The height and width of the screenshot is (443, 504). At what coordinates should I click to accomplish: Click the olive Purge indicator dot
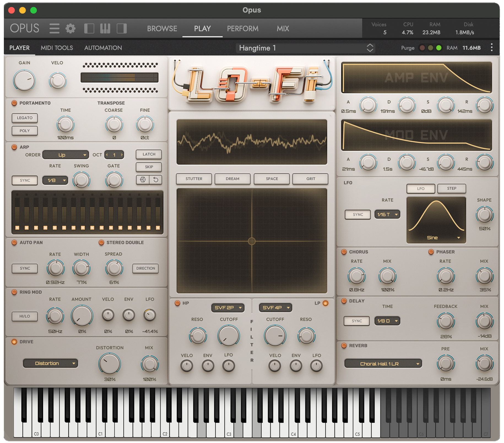pyautogui.click(x=430, y=48)
